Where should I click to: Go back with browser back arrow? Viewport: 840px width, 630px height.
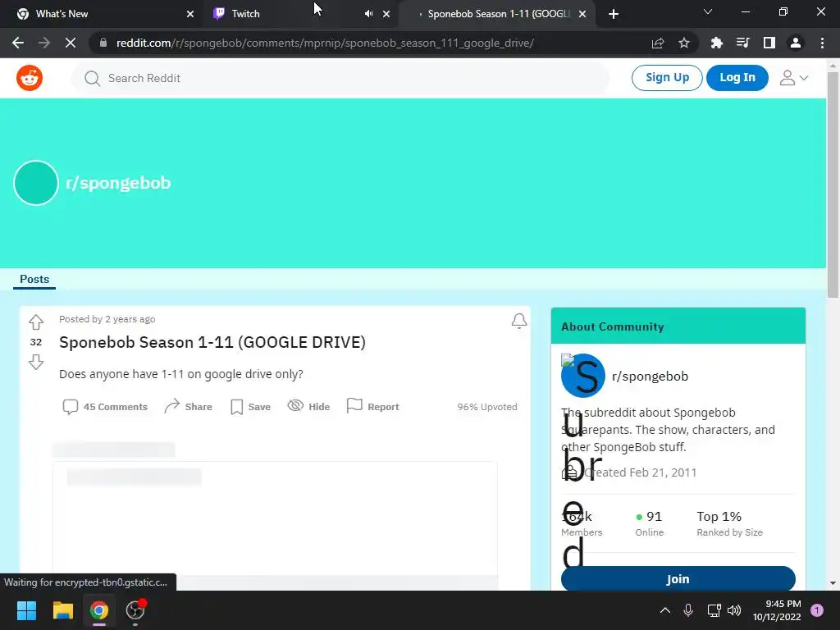18,43
